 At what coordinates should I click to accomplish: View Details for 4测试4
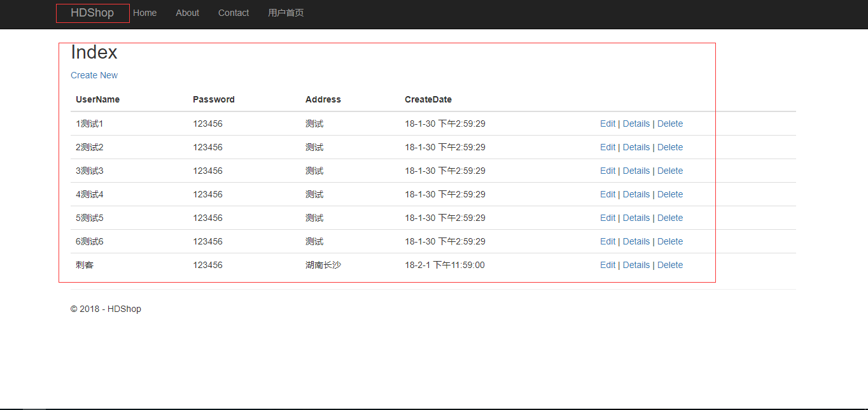[636, 194]
